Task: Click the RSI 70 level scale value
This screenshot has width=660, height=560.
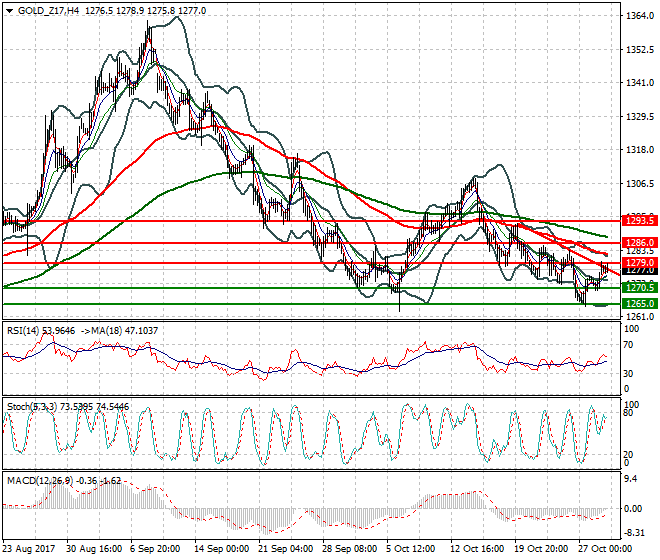Action: click(x=628, y=345)
